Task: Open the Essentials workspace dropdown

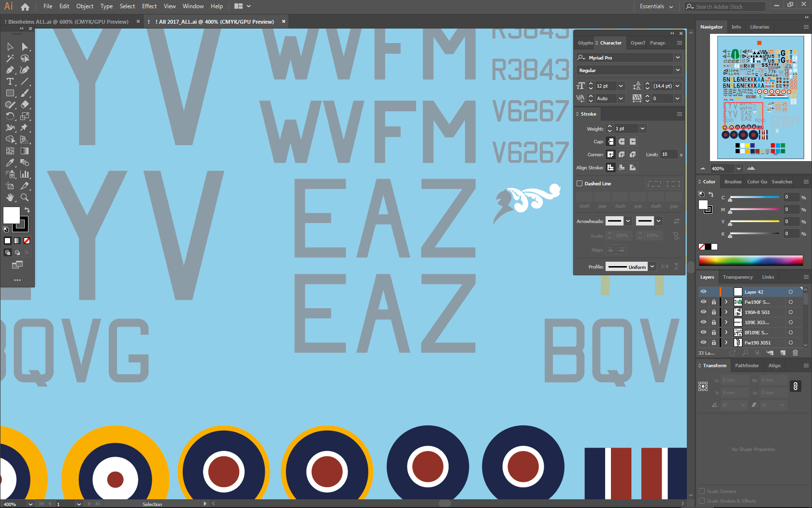Action: 656,6
